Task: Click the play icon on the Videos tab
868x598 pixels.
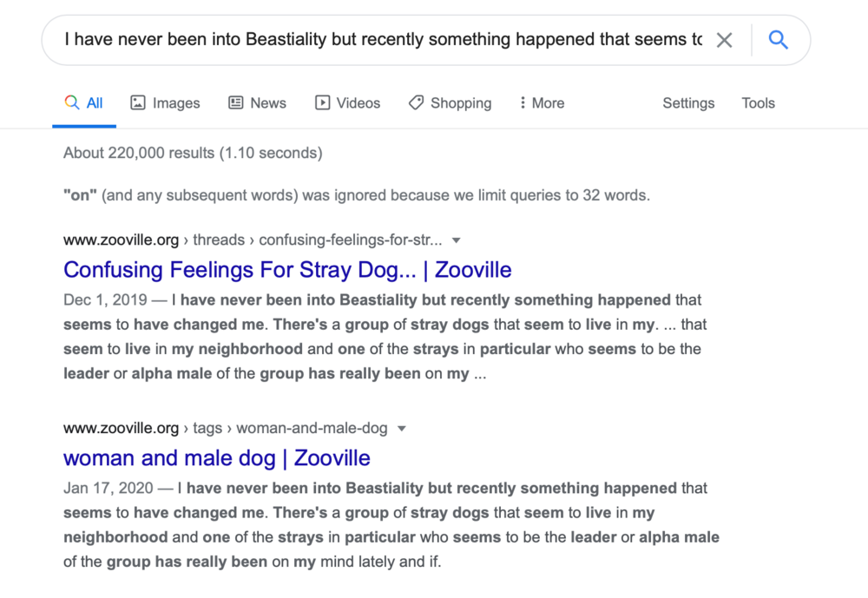Action: (x=323, y=102)
